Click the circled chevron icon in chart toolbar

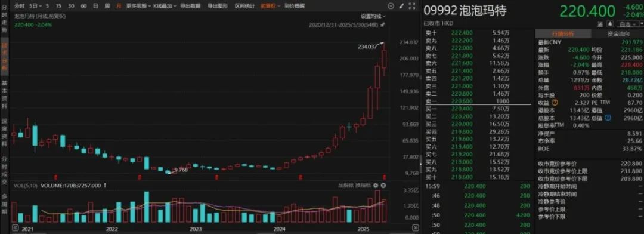tap(391, 6)
